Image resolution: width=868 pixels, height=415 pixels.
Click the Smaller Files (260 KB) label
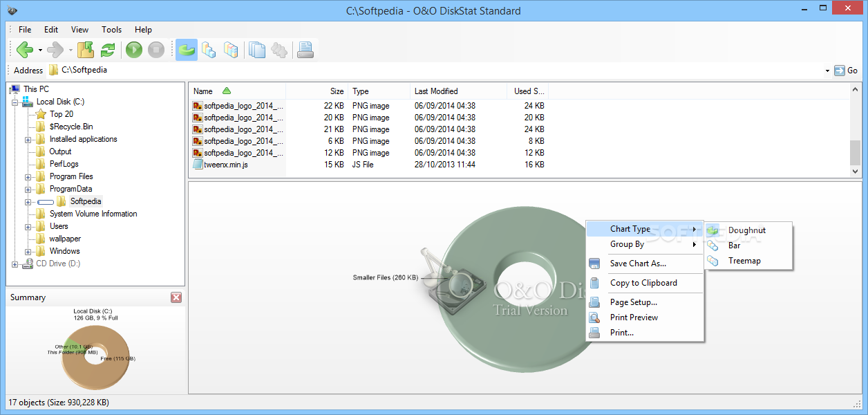point(386,277)
